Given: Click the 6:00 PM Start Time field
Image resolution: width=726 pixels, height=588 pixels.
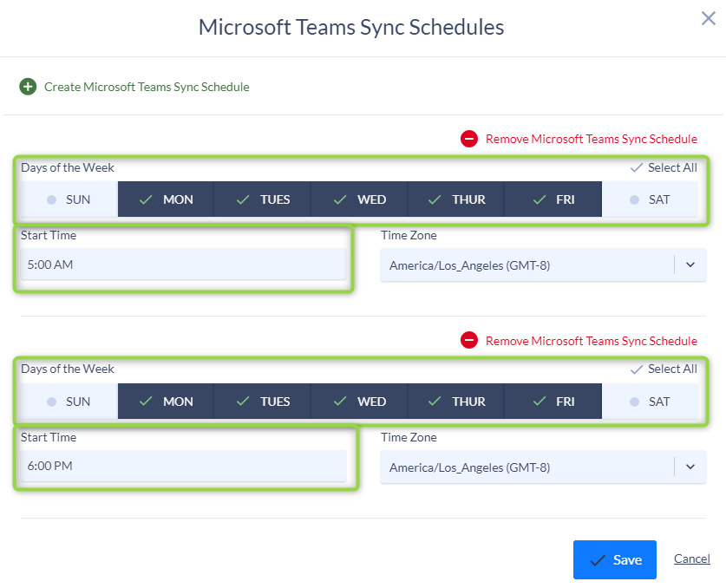Looking at the screenshot, I should tap(183, 466).
